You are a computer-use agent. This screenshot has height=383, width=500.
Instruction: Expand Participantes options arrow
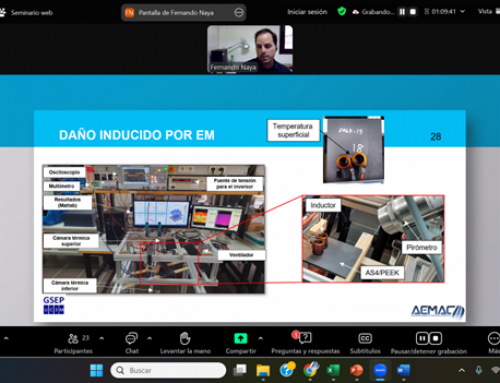102,338
